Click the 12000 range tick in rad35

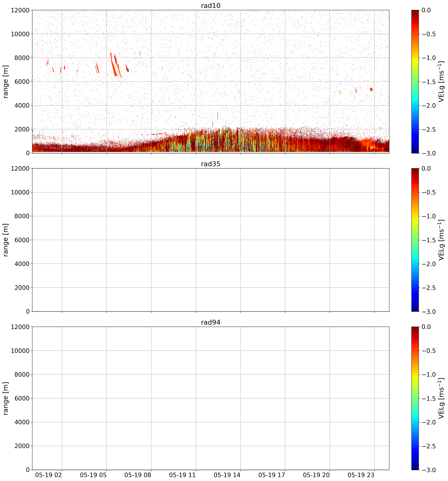20,169
